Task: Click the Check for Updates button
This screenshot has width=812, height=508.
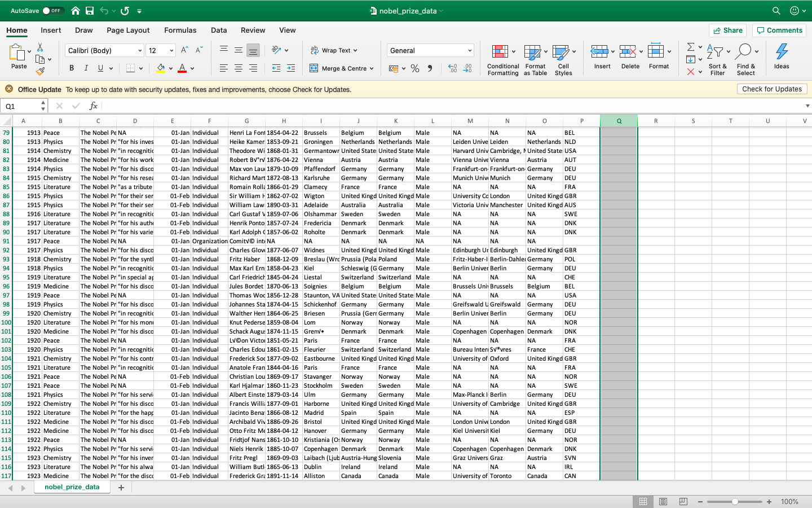Action: point(772,89)
